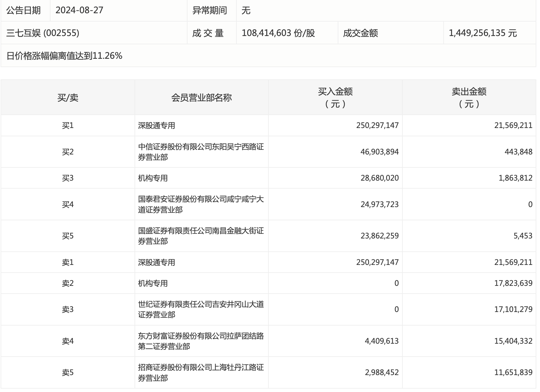Image resolution: width=540 pixels, height=392 pixels.
Task: Click 招商证券上海牡丹江路证券营业部 name
Action: point(201,373)
